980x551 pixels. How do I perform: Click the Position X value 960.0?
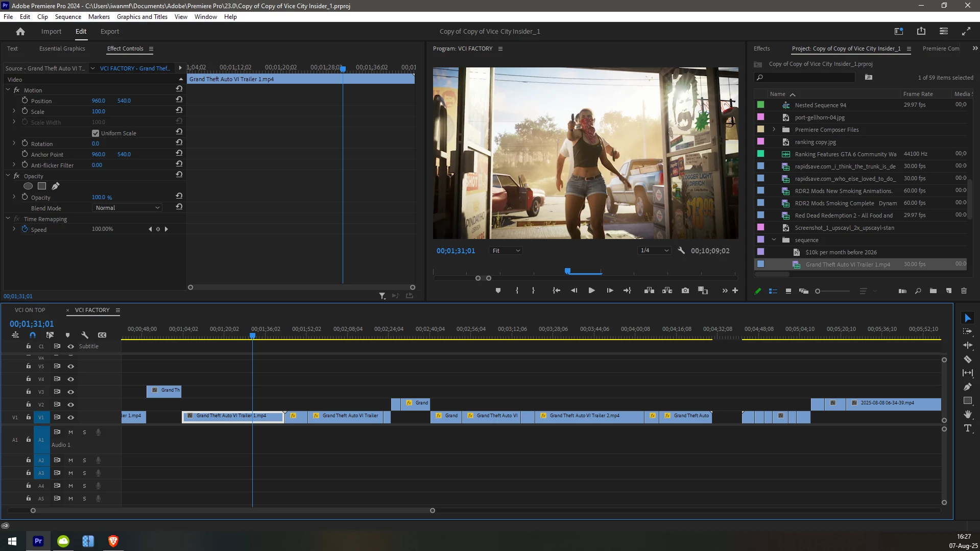point(98,101)
